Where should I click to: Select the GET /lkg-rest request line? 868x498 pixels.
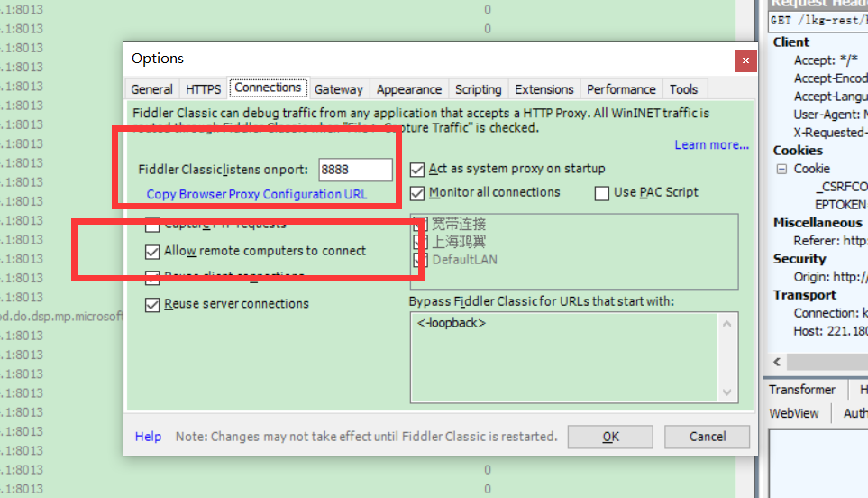818,21
